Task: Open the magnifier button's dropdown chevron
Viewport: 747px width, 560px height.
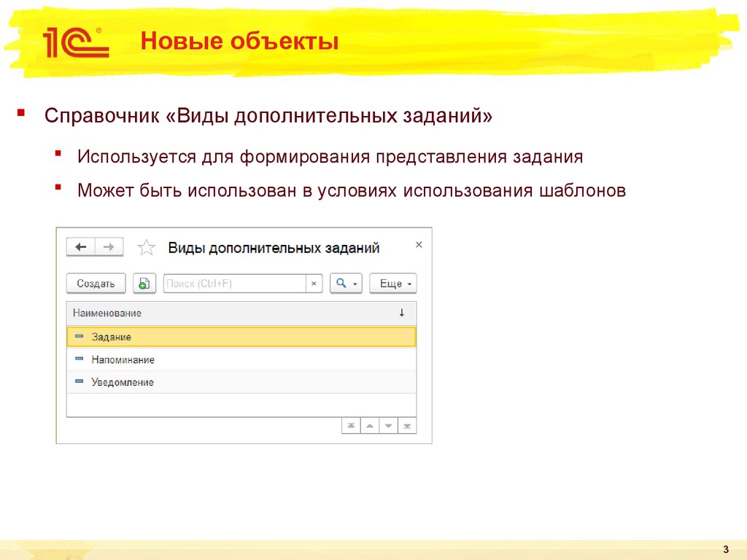Action: coord(355,283)
